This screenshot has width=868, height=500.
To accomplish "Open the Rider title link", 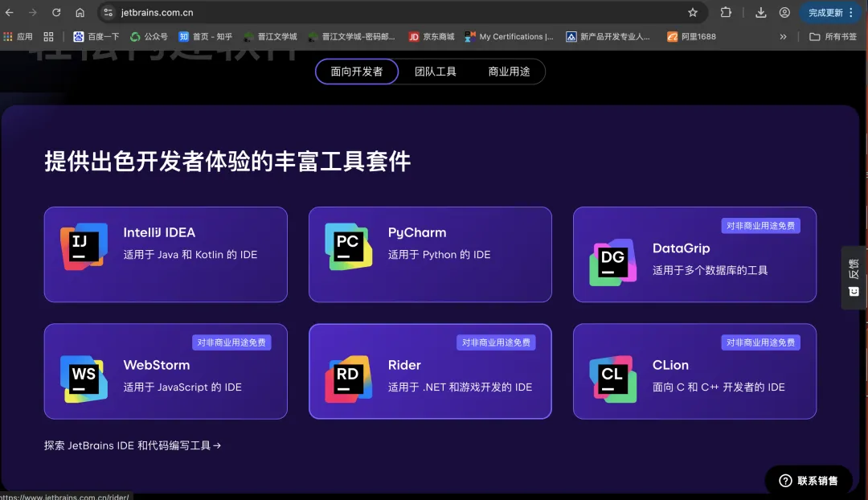I will pos(404,365).
